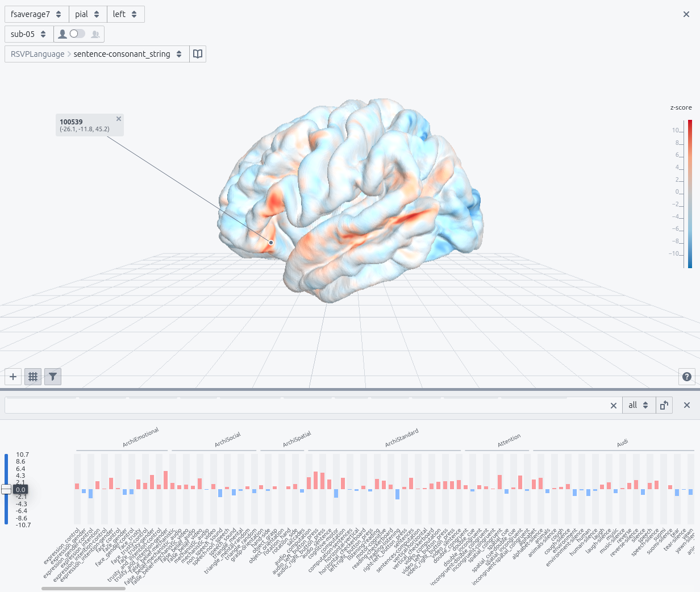The height and width of the screenshot is (592, 700).
Task: Select the Add view plus icon
Action: click(13, 377)
